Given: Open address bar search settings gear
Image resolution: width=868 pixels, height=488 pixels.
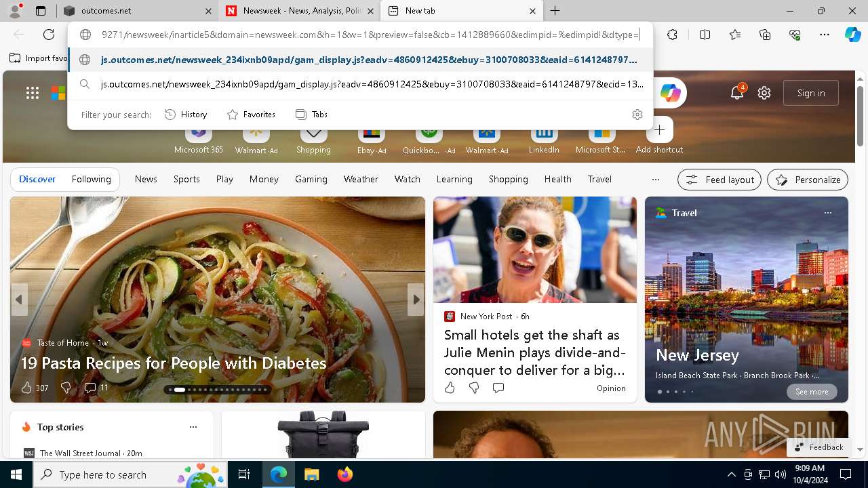Looking at the screenshot, I should pos(637,115).
